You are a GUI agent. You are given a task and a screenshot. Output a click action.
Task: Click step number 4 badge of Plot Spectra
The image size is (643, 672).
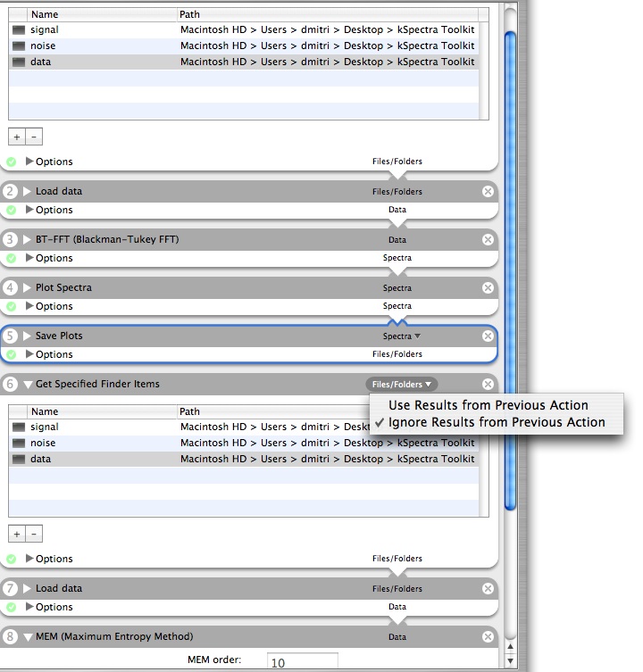10,287
